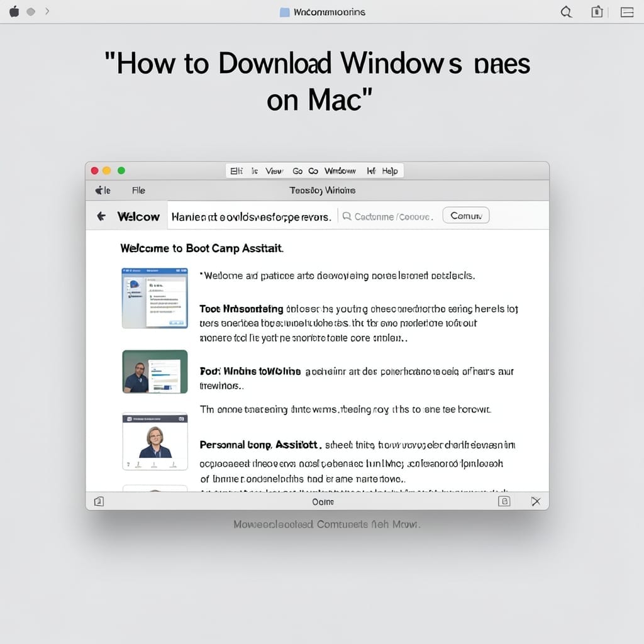
Task: Open the View menu
Action: (274, 171)
